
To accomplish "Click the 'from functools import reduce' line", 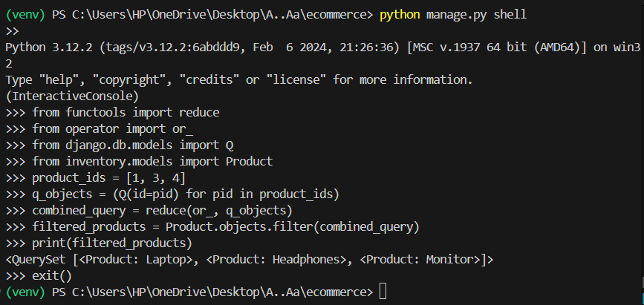I will 126,112.
